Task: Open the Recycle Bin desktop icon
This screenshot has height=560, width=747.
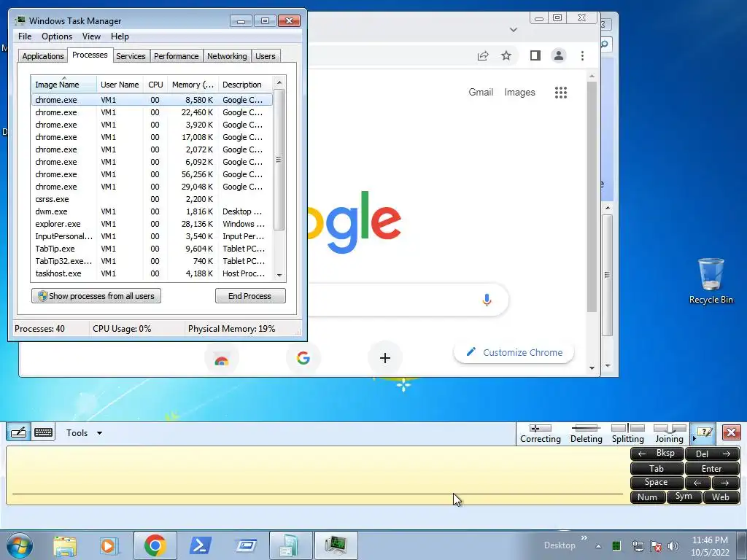Action: [x=711, y=281]
